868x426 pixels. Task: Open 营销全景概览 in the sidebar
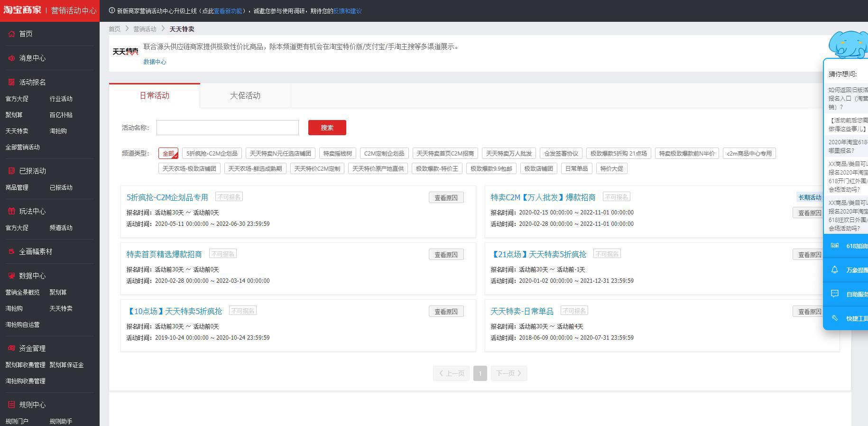coord(23,292)
